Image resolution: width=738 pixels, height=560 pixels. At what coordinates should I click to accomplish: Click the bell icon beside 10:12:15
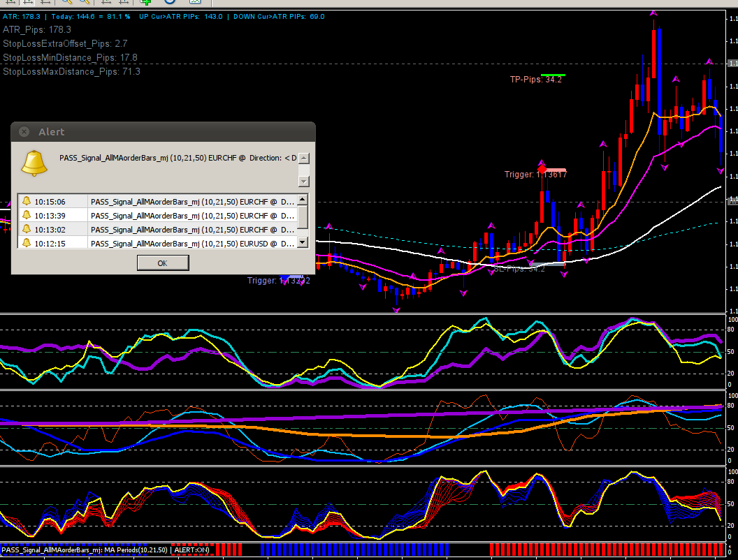coord(27,242)
